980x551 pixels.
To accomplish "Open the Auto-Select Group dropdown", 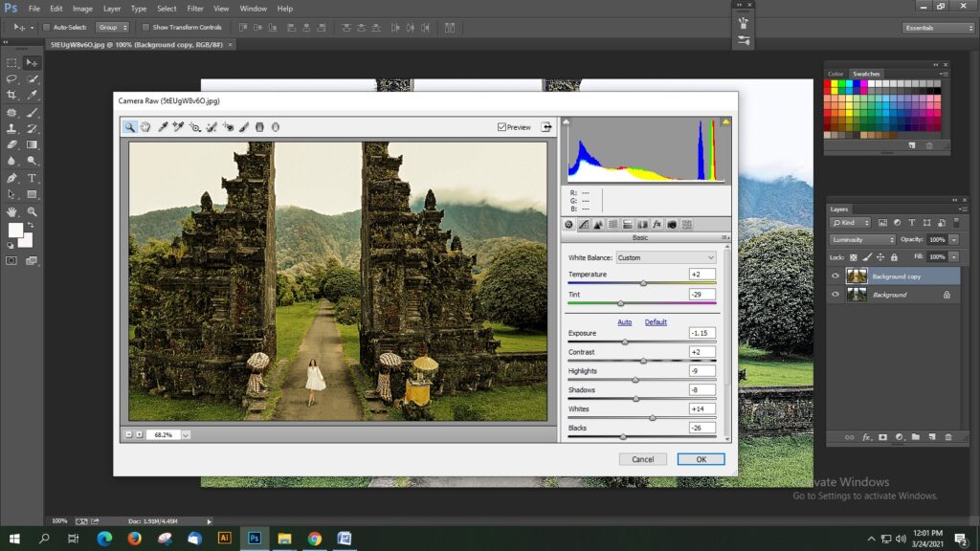I will tap(113, 28).
